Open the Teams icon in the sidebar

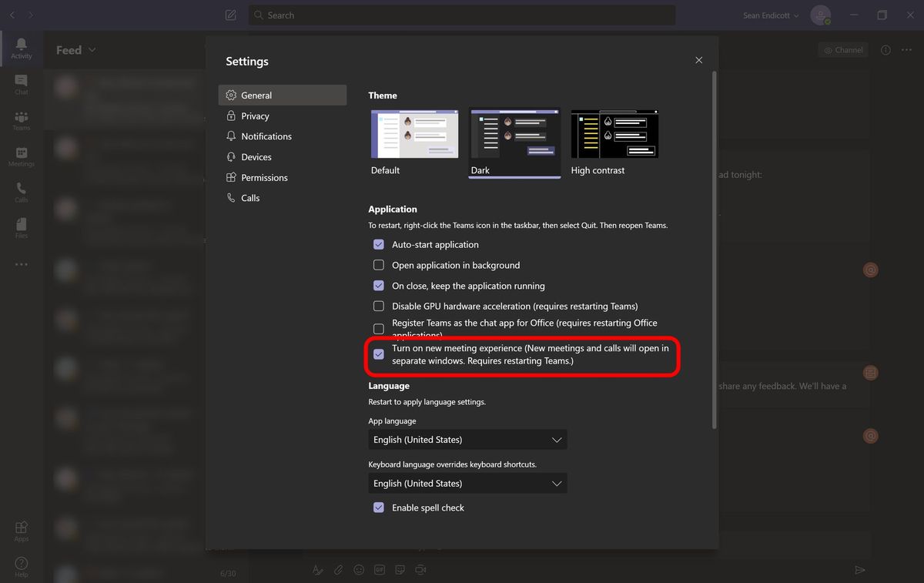point(21,119)
